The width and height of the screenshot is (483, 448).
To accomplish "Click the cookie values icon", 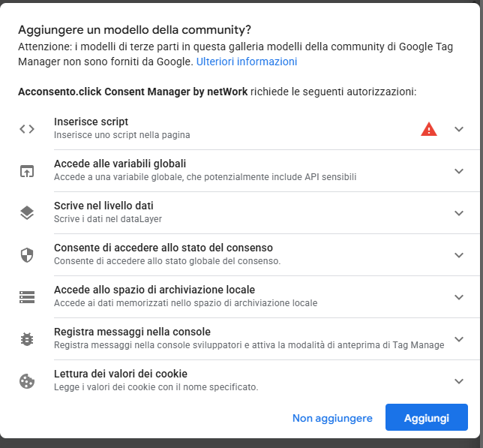I will (27, 381).
